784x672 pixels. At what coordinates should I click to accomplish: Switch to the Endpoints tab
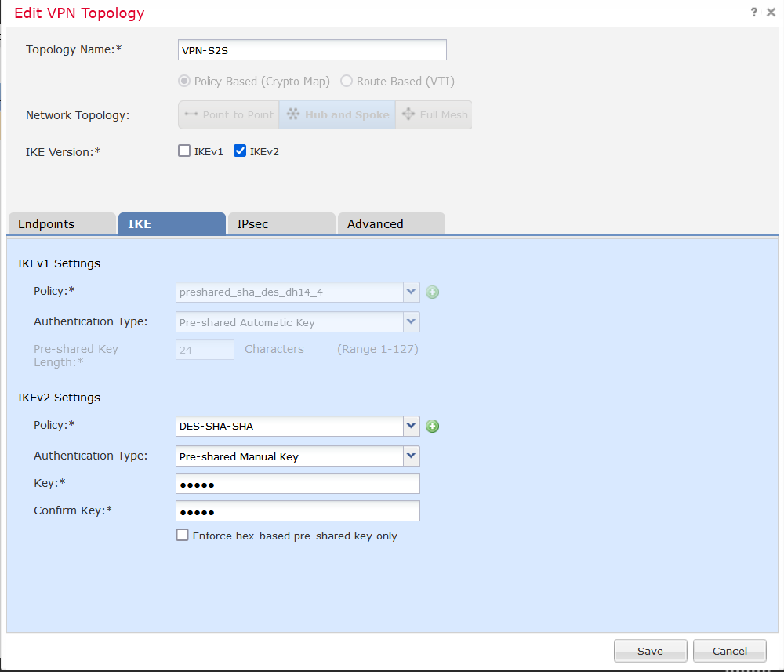[x=61, y=224]
